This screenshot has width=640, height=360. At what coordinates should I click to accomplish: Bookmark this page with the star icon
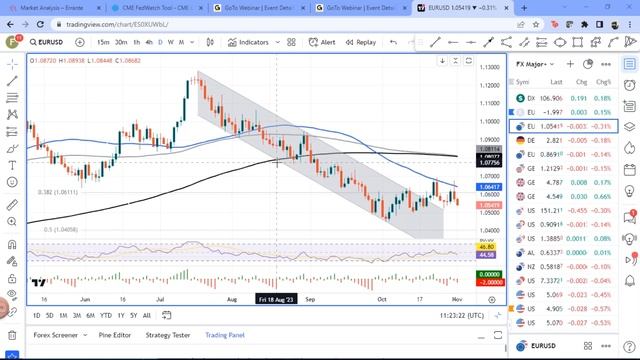[x=536, y=24]
